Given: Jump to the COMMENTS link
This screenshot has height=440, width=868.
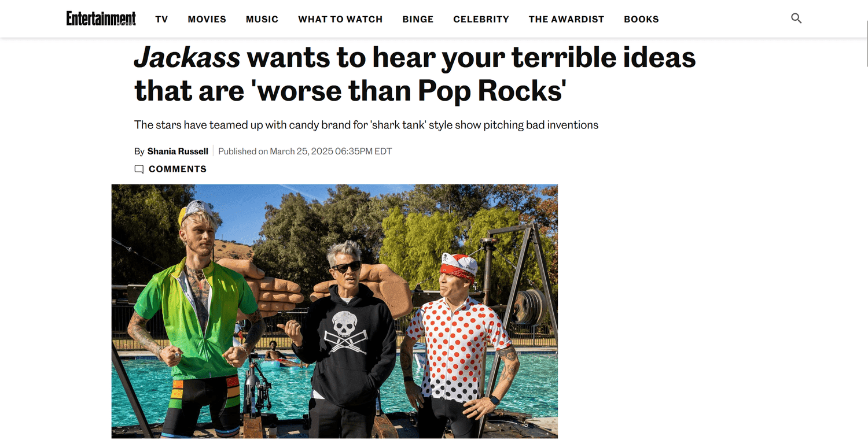Looking at the screenshot, I should point(178,169).
